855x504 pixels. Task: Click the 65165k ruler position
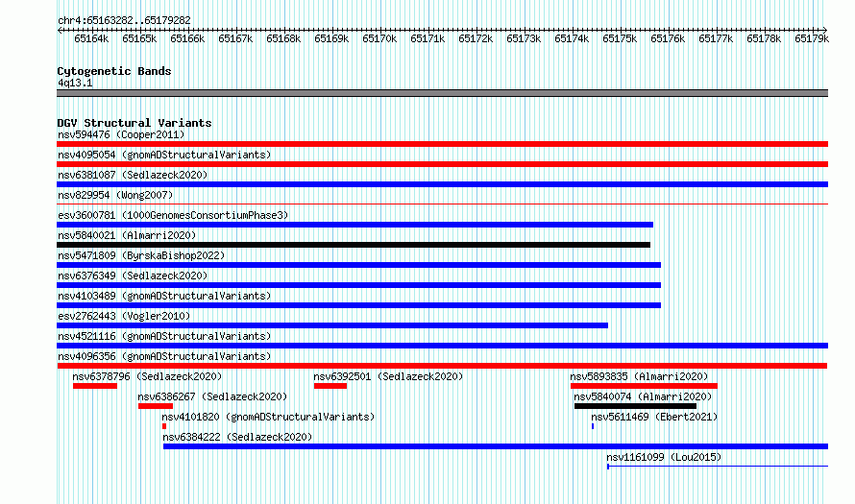(x=139, y=38)
